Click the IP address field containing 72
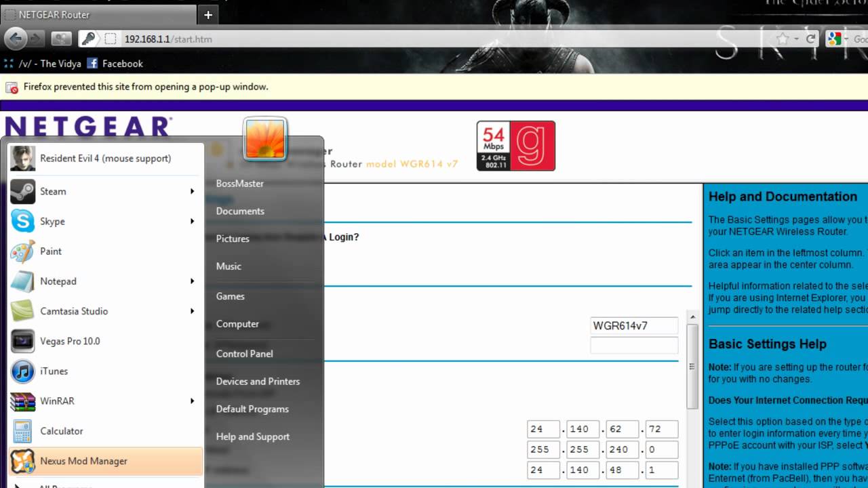The height and width of the screenshot is (488, 868). point(662,429)
